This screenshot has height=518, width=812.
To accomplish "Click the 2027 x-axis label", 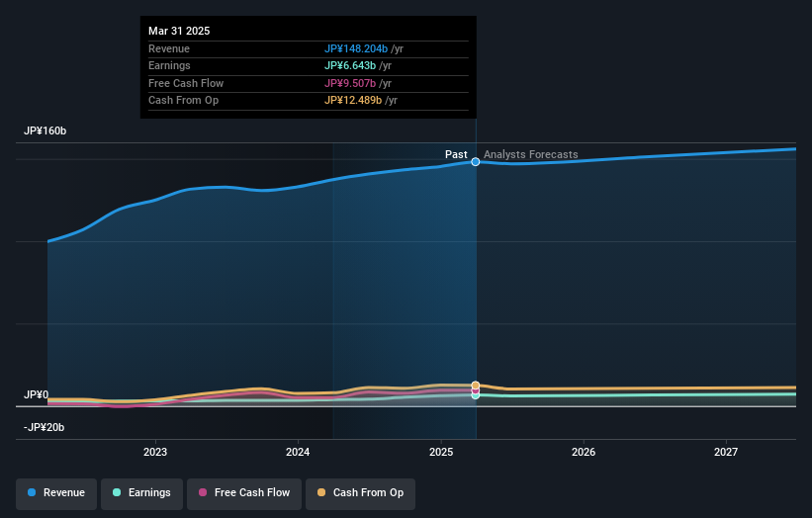I will click(x=726, y=453).
